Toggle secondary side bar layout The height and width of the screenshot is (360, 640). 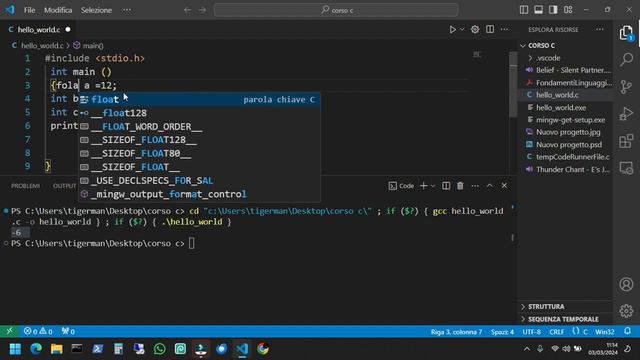pyautogui.click(x=553, y=10)
